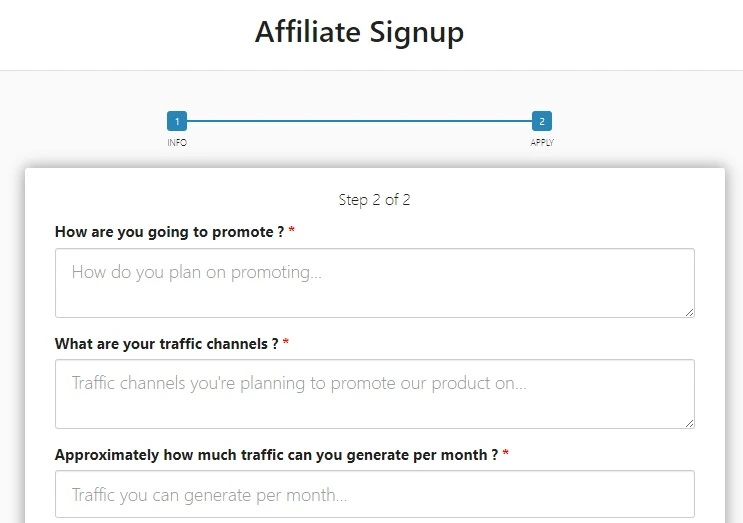The height and width of the screenshot is (523, 743).
Task: Click the How are you going to promote label
Action: pyautogui.click(x=169, y=232)
